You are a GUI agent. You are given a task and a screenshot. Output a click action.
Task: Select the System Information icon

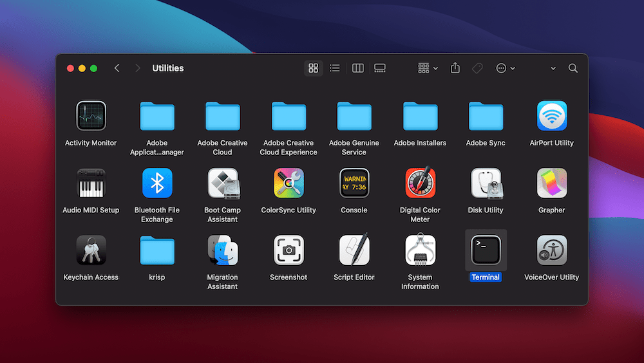tap(420, 249)
